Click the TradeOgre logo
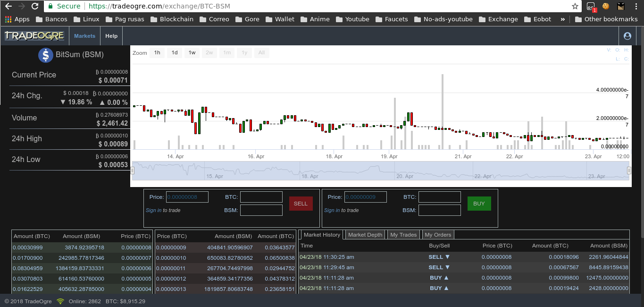The width and height of the screenshot is (644, 307). tap(34, 36)
